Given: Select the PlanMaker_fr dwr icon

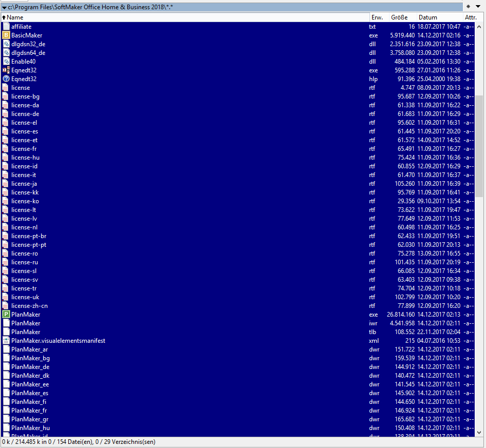Looking at the screenshot, I should 6,411.
